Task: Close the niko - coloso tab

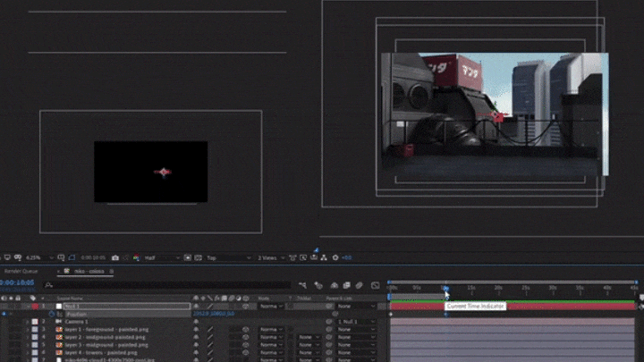Action: pos(59,272)
